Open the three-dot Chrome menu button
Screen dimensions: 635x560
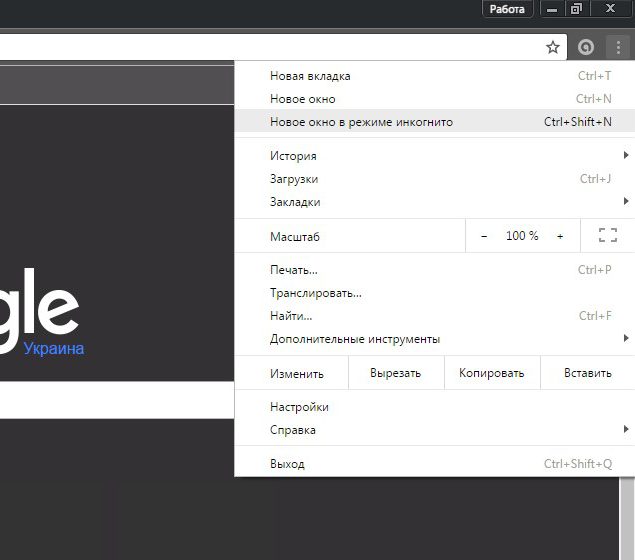[x=618, y=47]
